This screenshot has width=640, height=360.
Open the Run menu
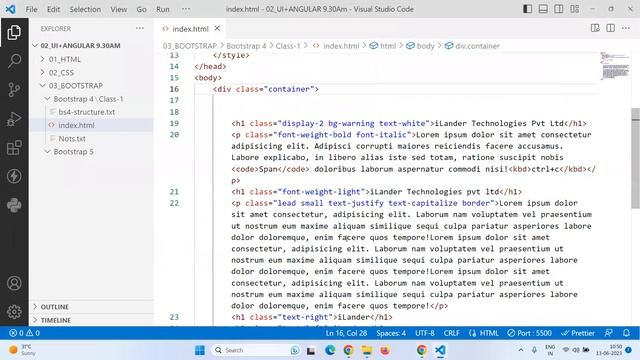(x=163, y=9)
